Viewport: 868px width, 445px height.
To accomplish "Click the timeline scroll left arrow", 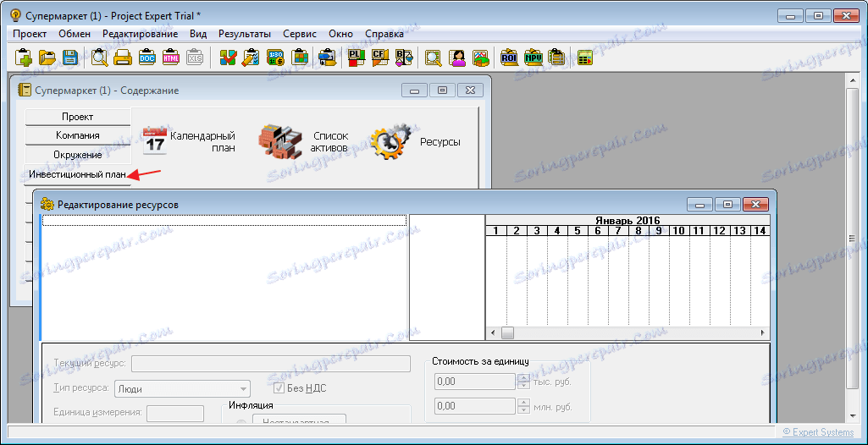I will coord(493,332).
